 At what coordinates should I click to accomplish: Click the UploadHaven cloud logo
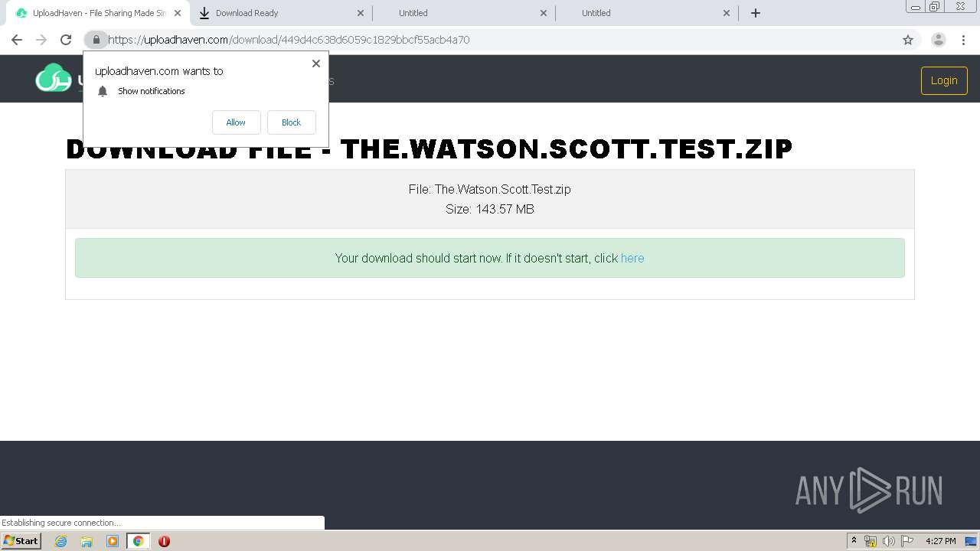pyautogui.click(x=54, y=78)
